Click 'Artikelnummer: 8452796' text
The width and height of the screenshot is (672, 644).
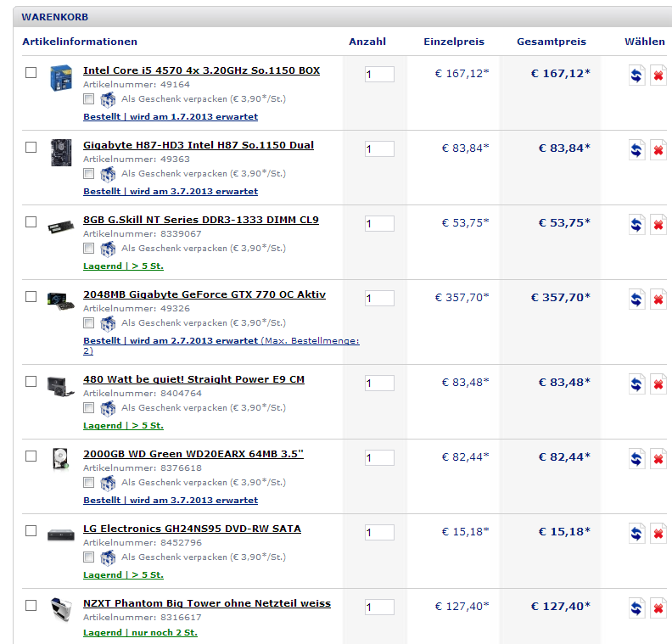(143, 543)
